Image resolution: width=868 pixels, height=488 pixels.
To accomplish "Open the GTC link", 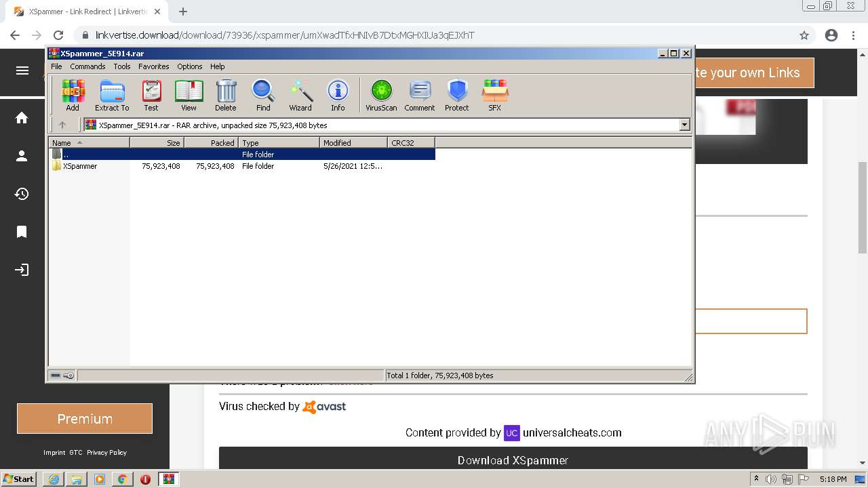I will [x=76, y=453].
